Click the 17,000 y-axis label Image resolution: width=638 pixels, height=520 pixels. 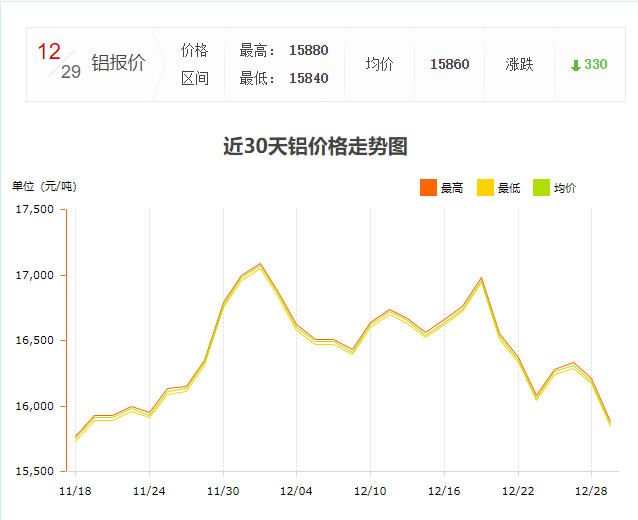[x=34, y=275]
